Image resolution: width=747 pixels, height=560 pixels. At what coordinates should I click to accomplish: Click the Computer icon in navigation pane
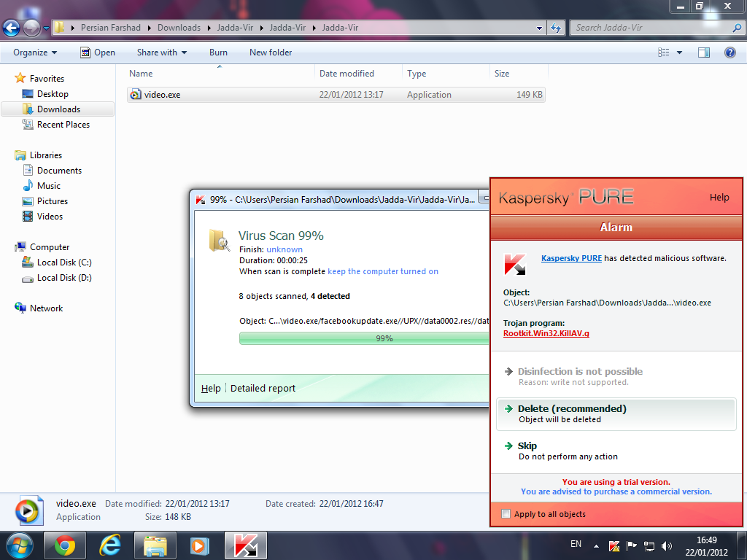(20, 246)
